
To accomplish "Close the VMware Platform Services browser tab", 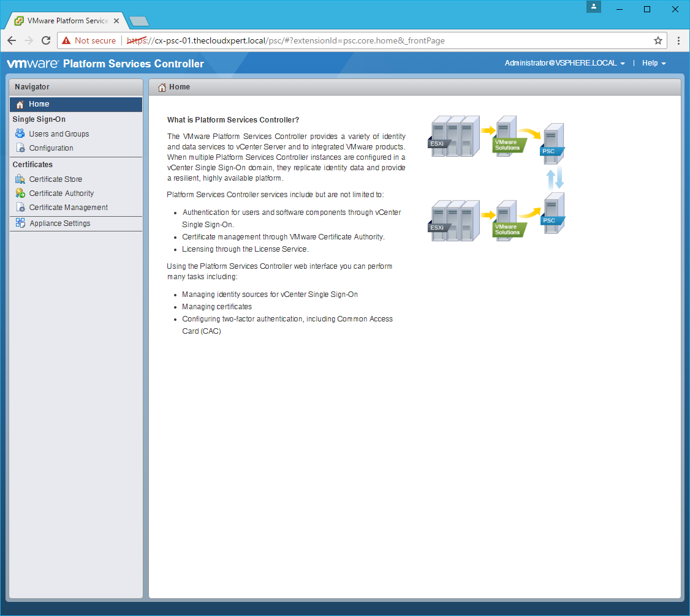I will 116,21.
